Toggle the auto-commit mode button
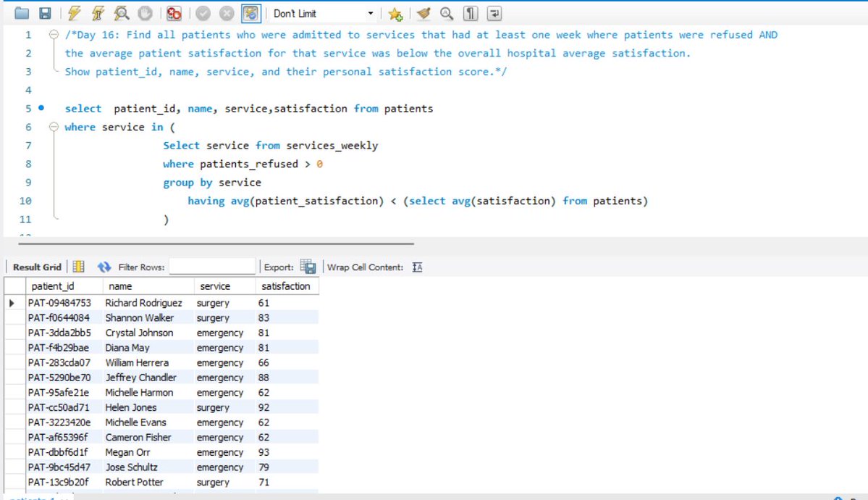 point(250,13)
